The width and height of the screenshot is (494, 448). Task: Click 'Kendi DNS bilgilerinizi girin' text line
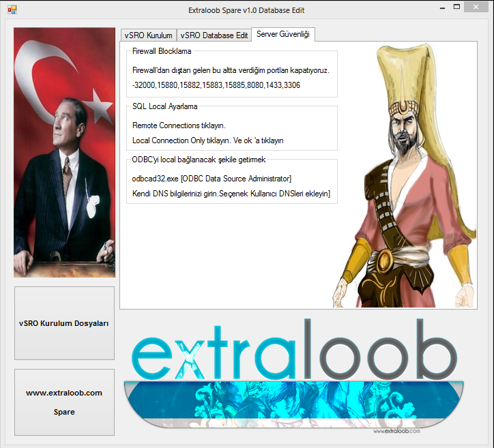231,194
